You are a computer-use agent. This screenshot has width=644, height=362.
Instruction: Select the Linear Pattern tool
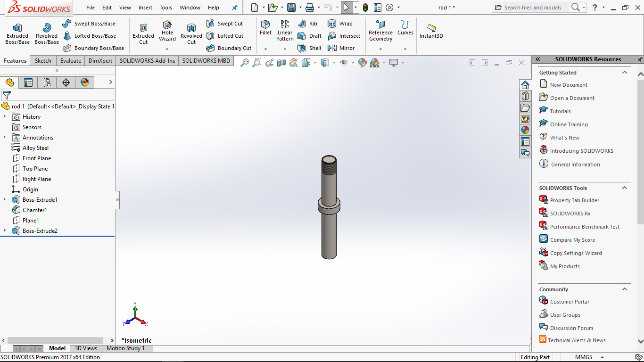(285, 31)
